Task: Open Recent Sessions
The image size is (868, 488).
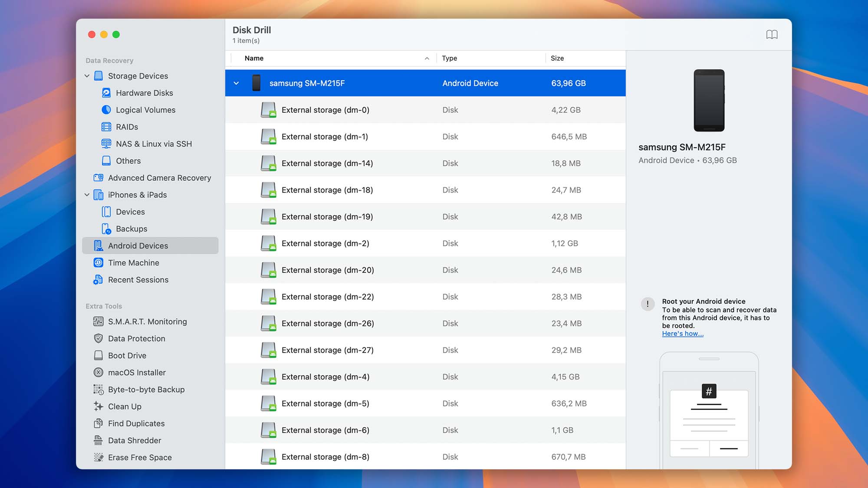Action: [150, 280]
